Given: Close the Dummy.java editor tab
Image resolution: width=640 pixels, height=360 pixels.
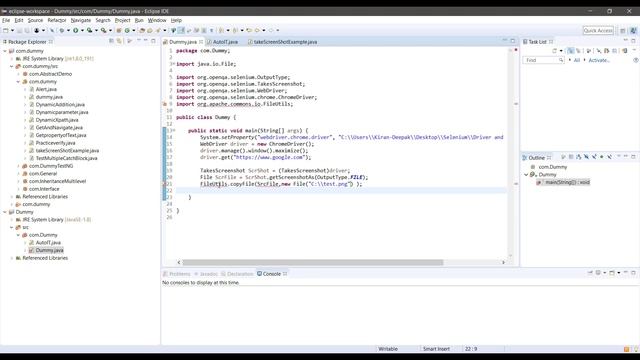Looking at the screenshot, I should click(201, 42).
